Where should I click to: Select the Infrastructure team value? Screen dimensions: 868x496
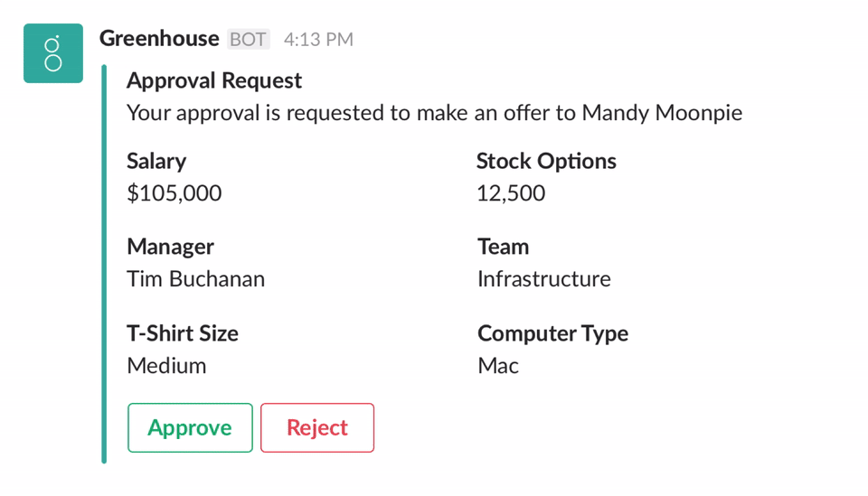[x=543, y=279]
